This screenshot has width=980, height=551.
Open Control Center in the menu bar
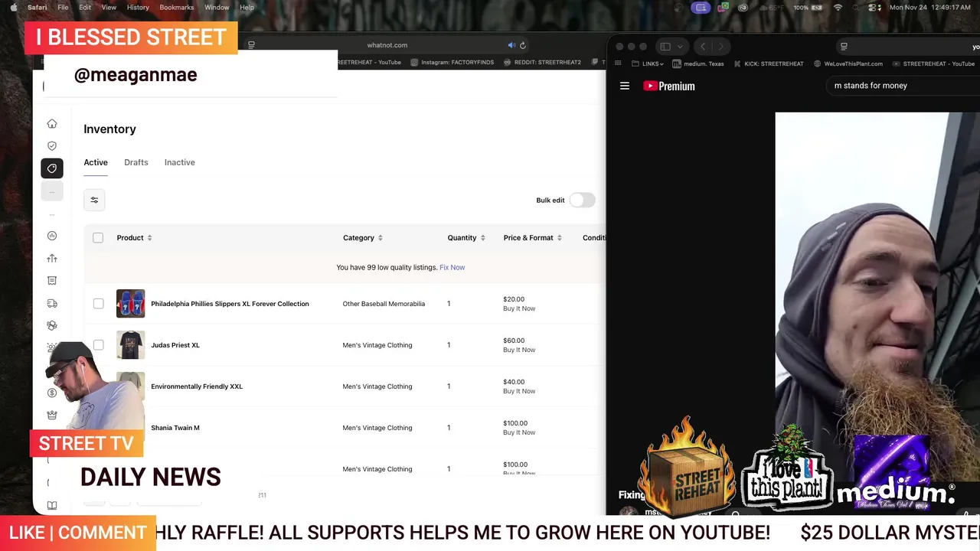click(874, 8)
